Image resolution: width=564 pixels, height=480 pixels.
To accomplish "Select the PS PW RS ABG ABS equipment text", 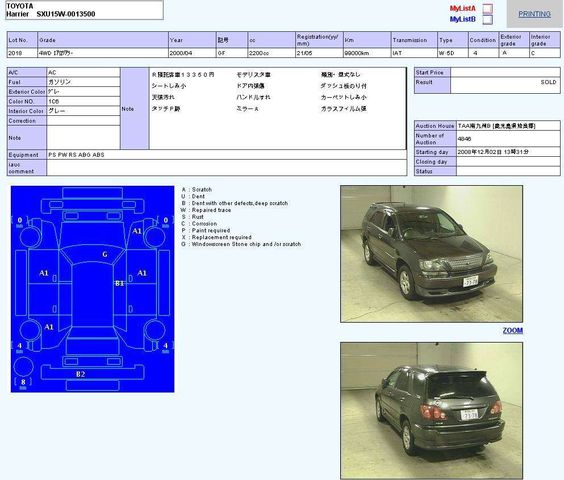I will click(x=76, y=155).
